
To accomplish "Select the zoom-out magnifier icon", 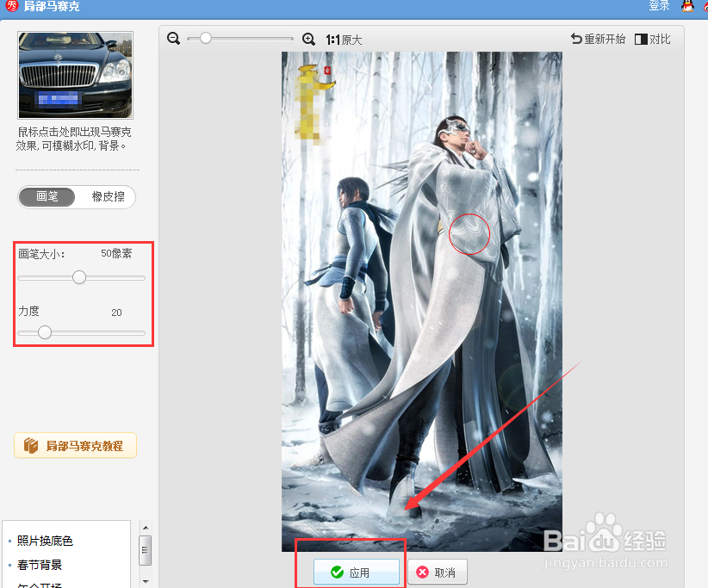I will click(173, 38).
